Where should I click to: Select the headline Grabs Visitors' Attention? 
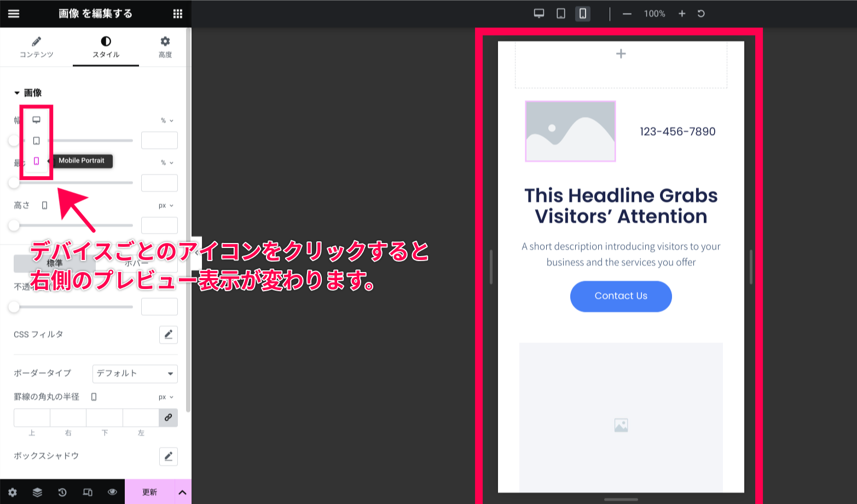[x=621, y=206]
